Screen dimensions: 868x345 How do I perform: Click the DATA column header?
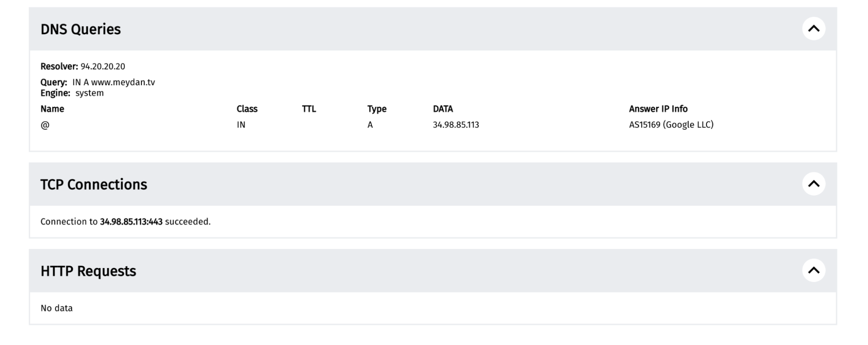442,109
